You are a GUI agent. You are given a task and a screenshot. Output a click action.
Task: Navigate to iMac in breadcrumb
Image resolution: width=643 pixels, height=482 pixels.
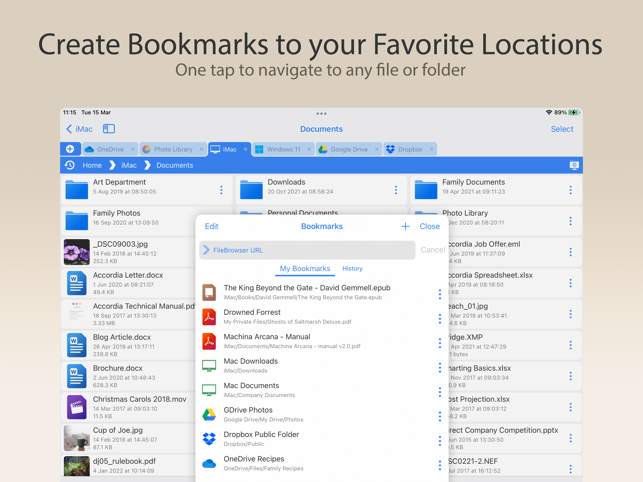point(129,165)
